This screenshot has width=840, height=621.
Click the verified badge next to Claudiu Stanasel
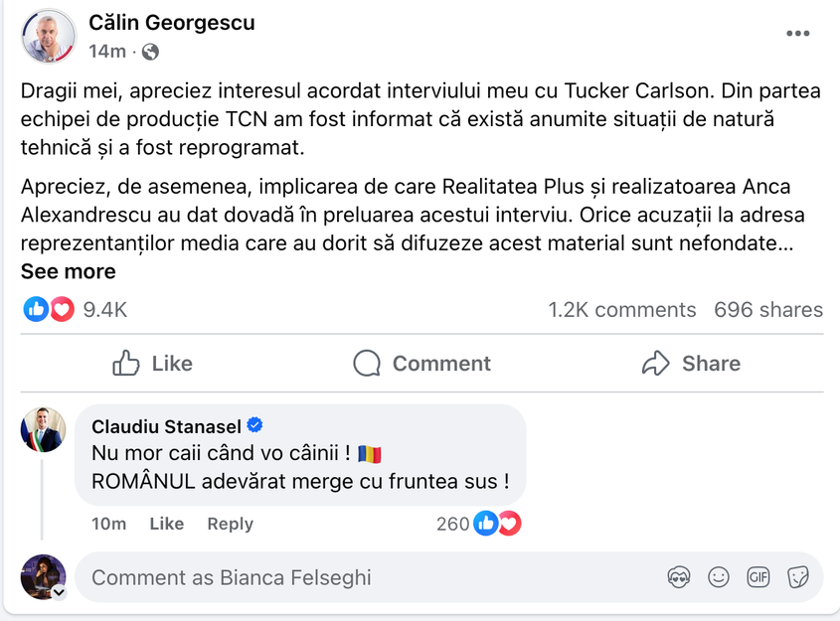point(255,426)
